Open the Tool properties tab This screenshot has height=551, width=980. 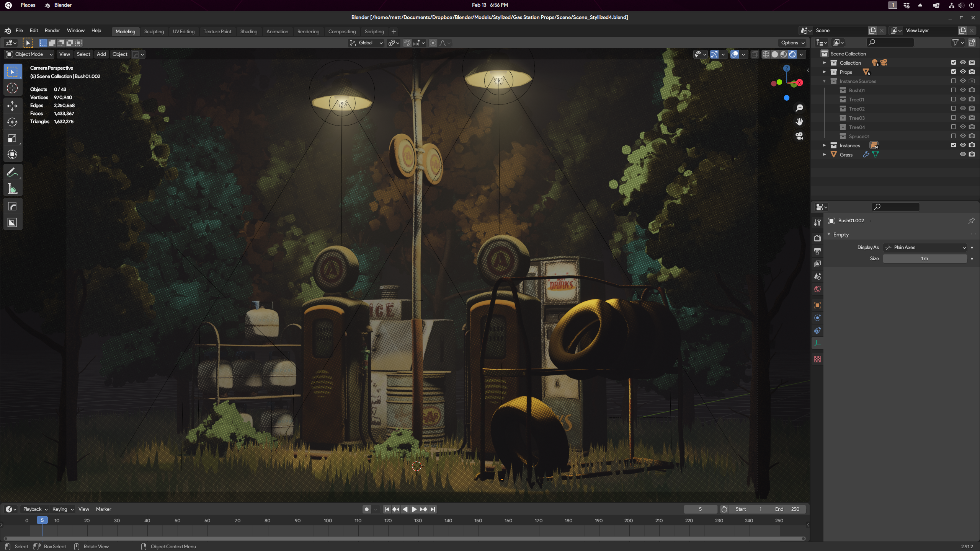click(x=817, y=223)
